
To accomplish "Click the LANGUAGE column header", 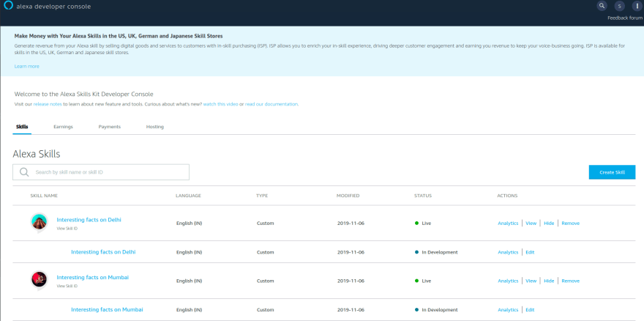I will click(x=188, y=196).
